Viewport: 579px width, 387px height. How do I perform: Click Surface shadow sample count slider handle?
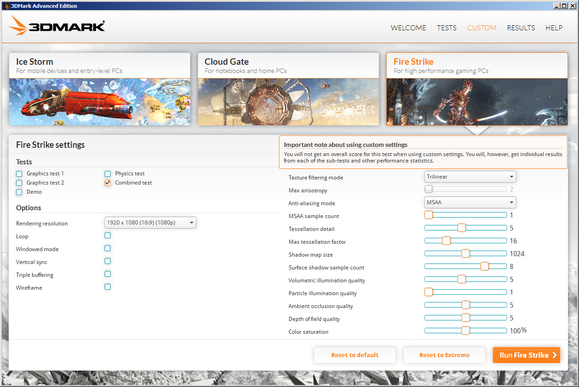[x=484, y=266]
